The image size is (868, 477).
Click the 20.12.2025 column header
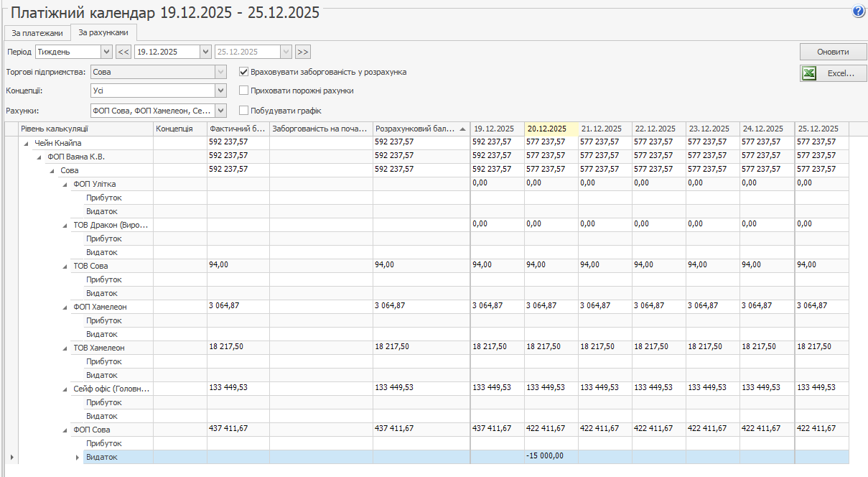551,129
